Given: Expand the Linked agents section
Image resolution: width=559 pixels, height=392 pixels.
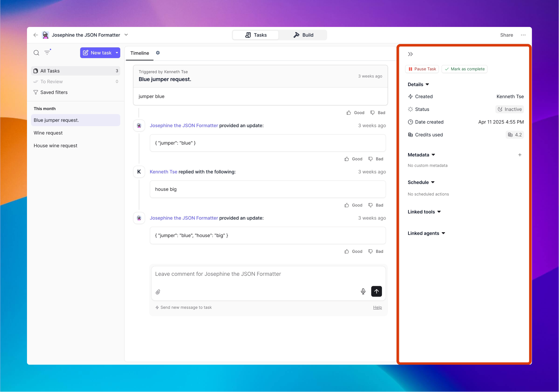Looking at the screenshot, I should click(426, 233).
